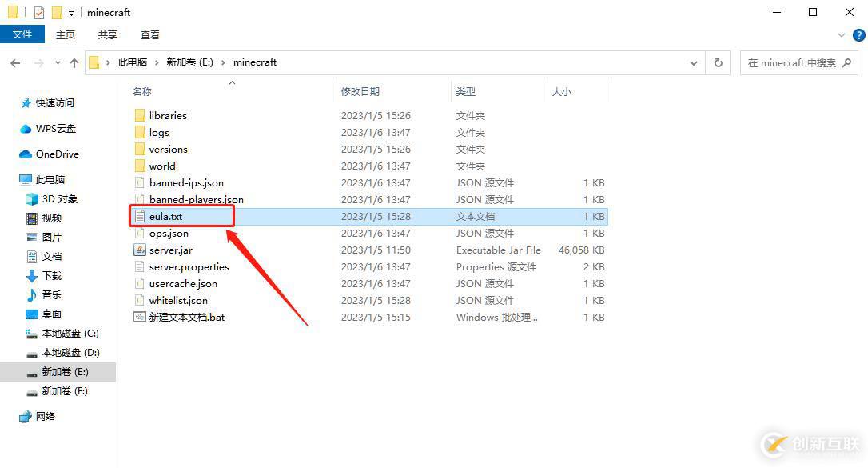Expand the breadcrumb arrow after 此电脑
The height and width of the screenshot is (468, 868).
157,62
